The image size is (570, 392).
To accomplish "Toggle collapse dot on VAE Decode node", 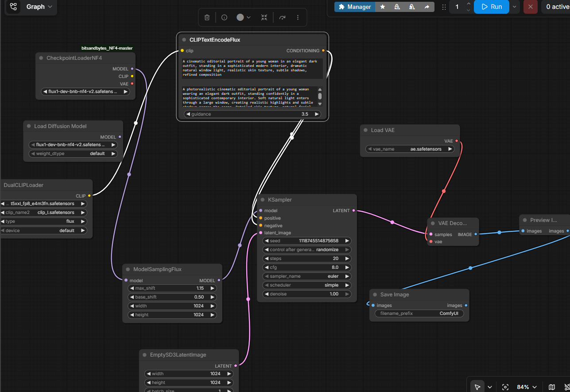I will tap(433, 223).
